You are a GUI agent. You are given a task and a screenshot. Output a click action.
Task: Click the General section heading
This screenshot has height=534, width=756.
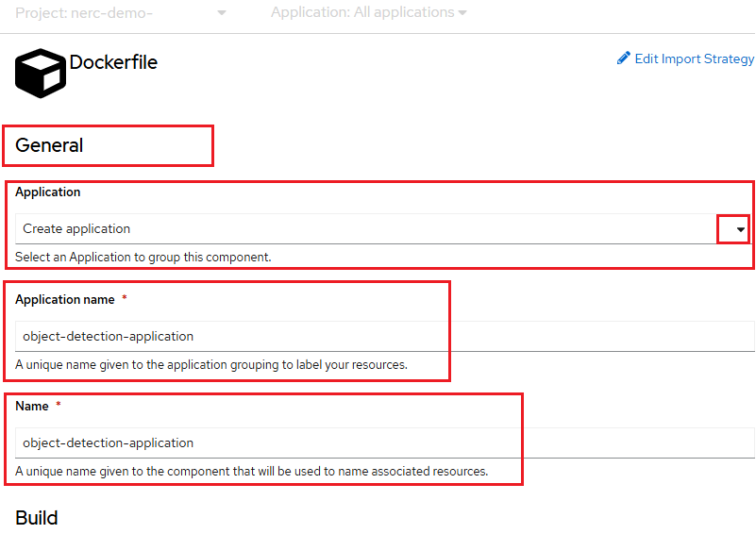point(49,145)
